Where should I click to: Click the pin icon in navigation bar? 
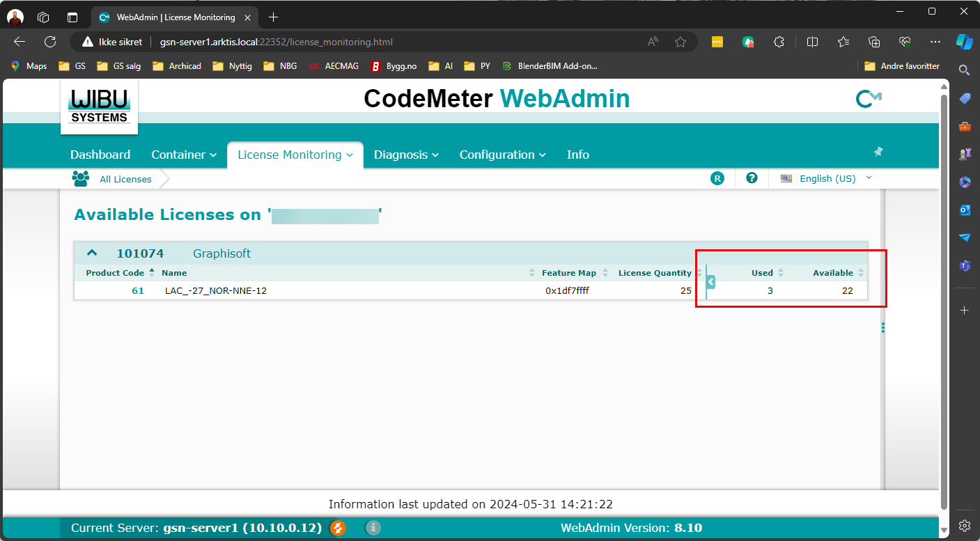point(878,152)
